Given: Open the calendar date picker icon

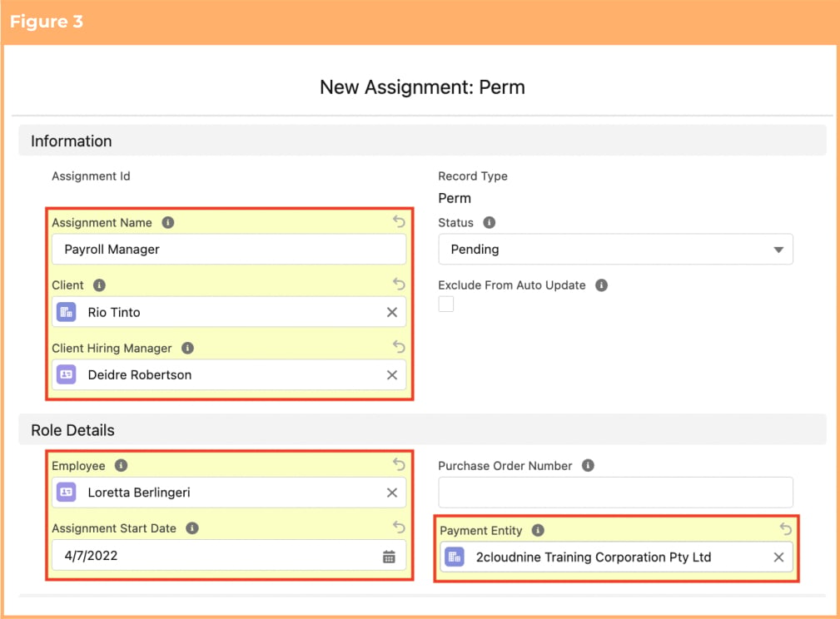Looking at the screenshot, I should coord(389,557).
